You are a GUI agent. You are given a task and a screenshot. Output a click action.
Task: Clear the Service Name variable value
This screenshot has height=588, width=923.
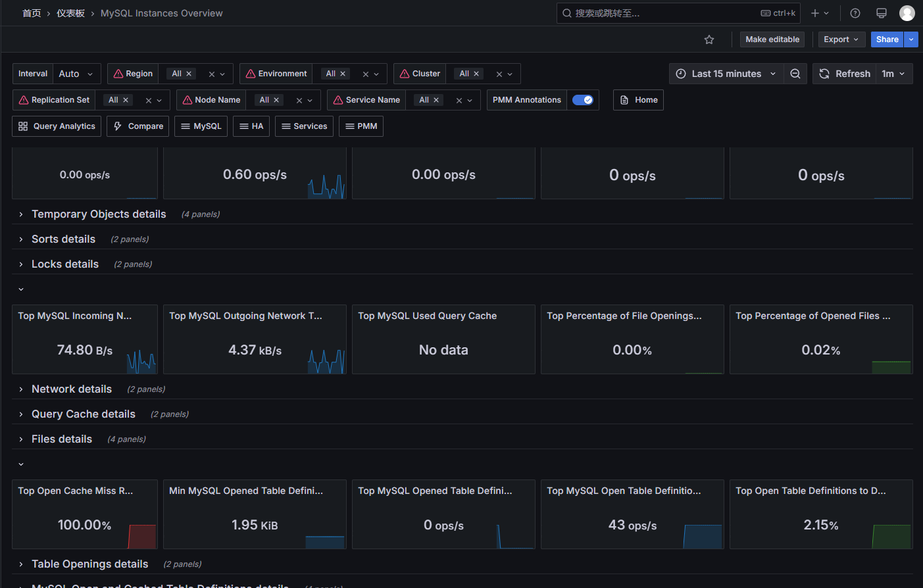459,101
